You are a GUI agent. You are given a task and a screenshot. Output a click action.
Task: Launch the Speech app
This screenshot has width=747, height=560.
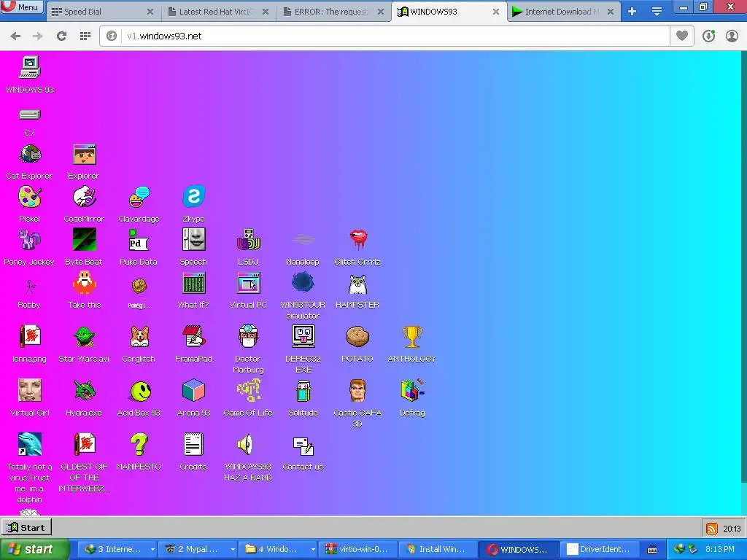[x=193, y=239]
